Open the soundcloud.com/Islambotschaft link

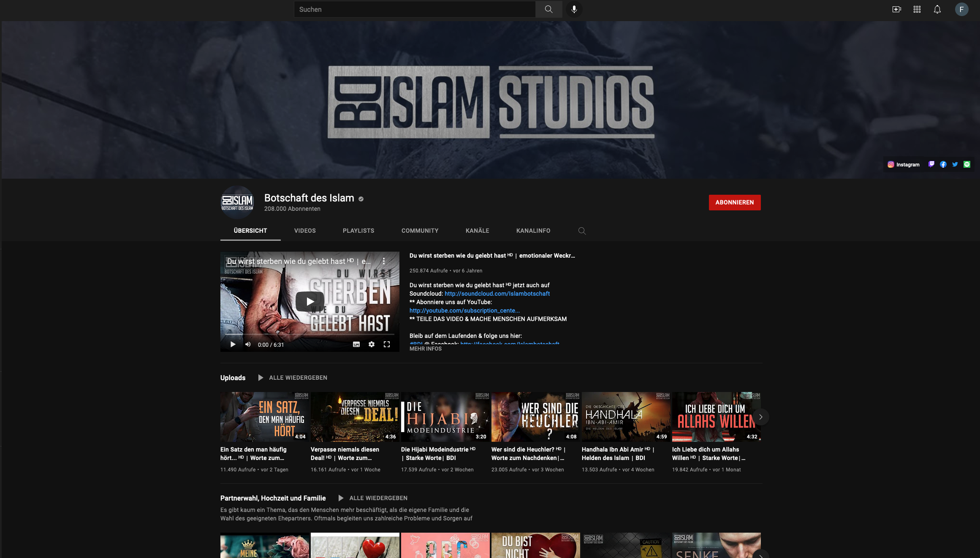coord(497,294)
